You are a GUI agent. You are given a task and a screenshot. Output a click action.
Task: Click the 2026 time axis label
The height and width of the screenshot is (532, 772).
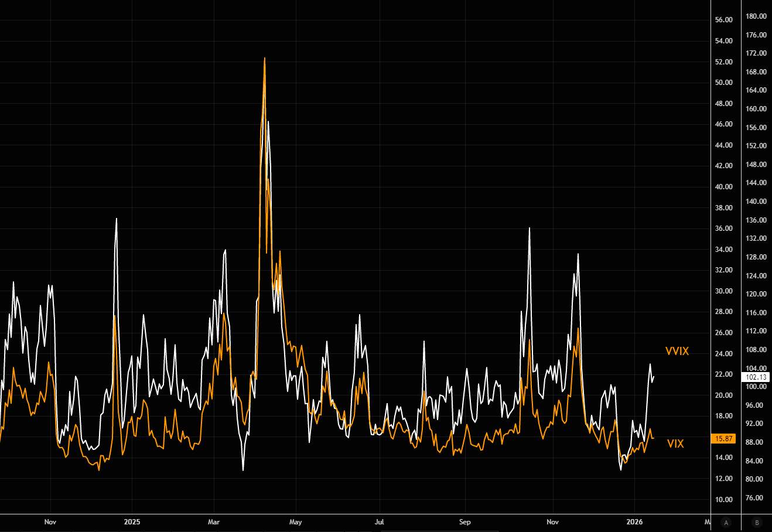[x=634, y=522]
